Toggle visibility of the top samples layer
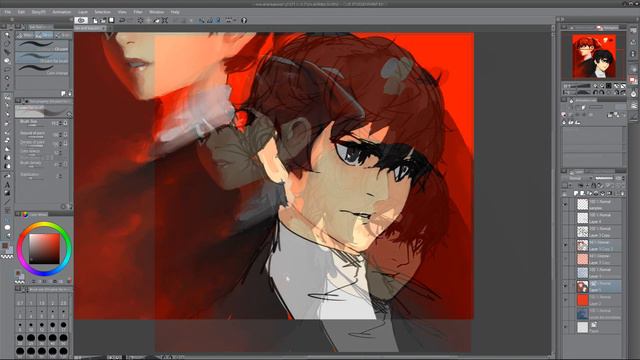This screenshot has width=640, height=360. point(566,204)
